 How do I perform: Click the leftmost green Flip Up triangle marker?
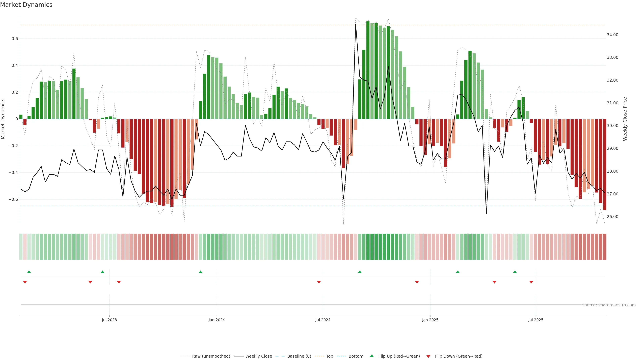point(29,272)
